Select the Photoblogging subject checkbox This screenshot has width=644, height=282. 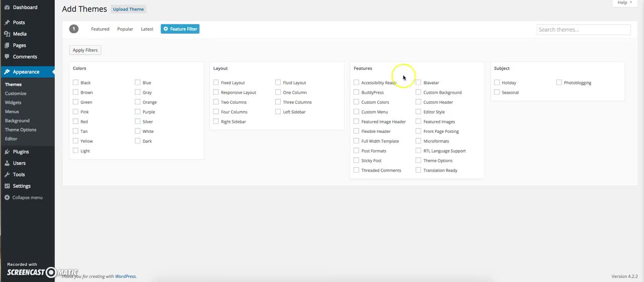pos(559,83)
